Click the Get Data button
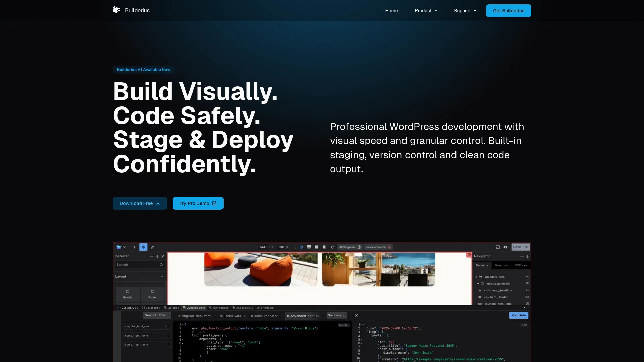This screenshot has height=362, width=644. 519,315
